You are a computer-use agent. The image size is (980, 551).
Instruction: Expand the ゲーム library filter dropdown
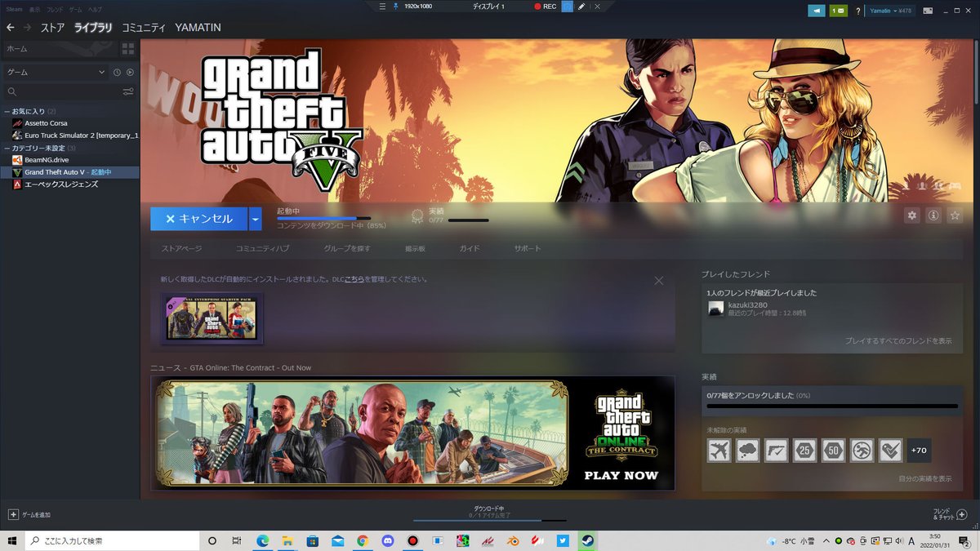tap(56, 72)
